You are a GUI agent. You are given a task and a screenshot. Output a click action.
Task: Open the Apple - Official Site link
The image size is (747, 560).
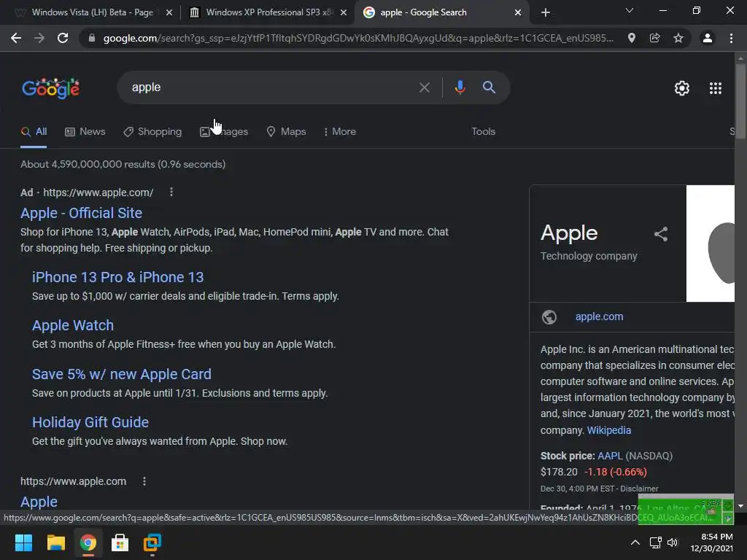[x=82, y=213]
